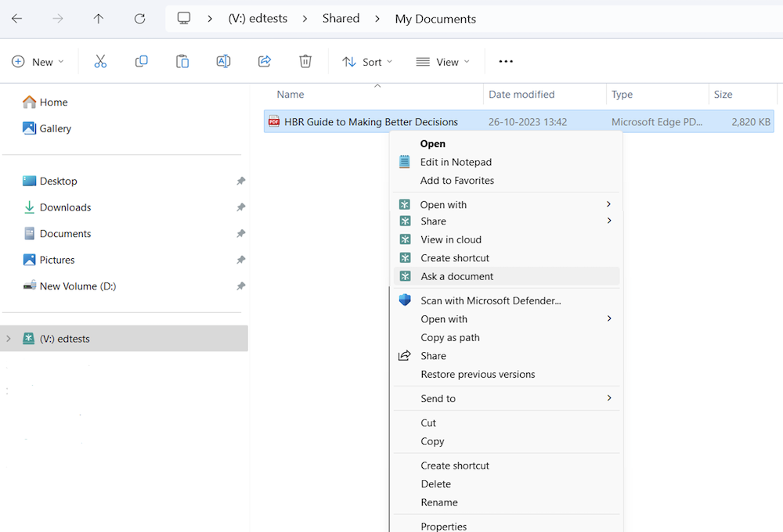Click the Rename icon in toolbar
The height and width of the screenshot is (532, 783).
click(223, 61)
